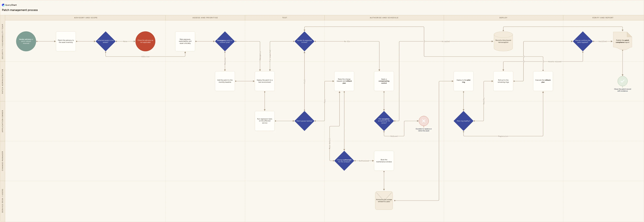Click Raise the change request and rollback plan
Image resolution: width=644 pixels, height=222 pixels.
coord(344,81)
